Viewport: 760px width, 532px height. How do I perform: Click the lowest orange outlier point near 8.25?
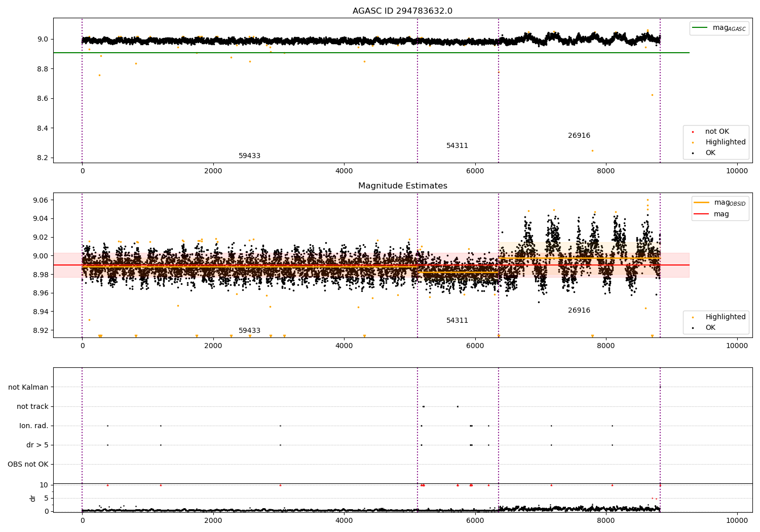(592, 150)
